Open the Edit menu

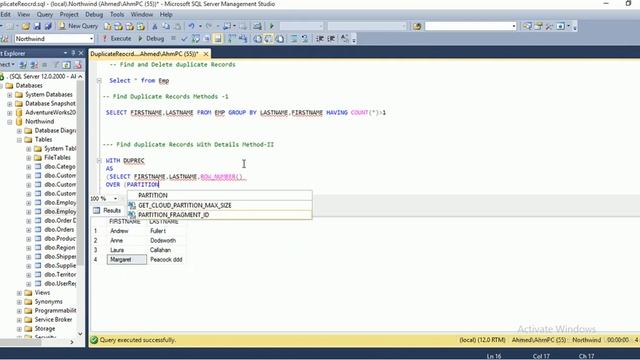[x=5, y=14]
